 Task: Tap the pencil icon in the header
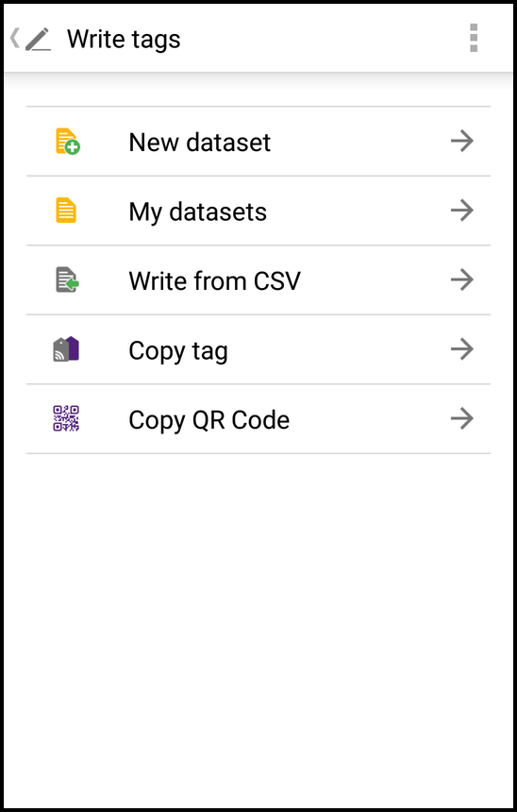click(x=39, y=40)
